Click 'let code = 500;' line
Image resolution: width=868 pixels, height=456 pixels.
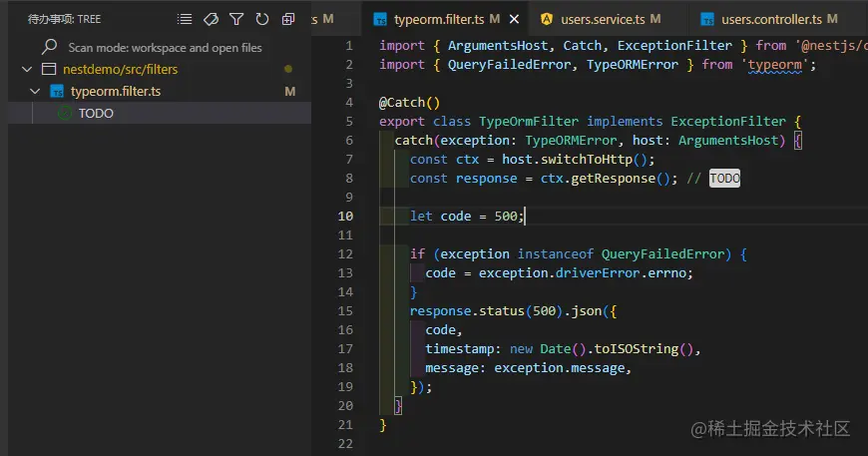point(467,217)
